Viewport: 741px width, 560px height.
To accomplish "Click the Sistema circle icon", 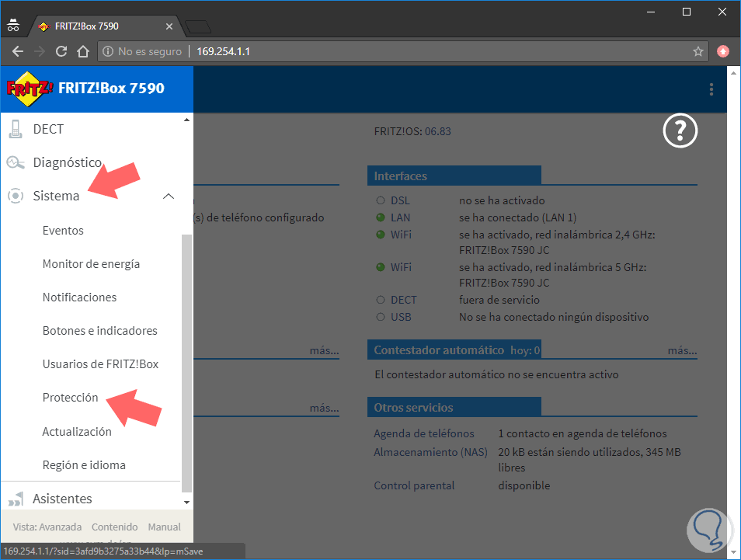I will coord(16,196).
